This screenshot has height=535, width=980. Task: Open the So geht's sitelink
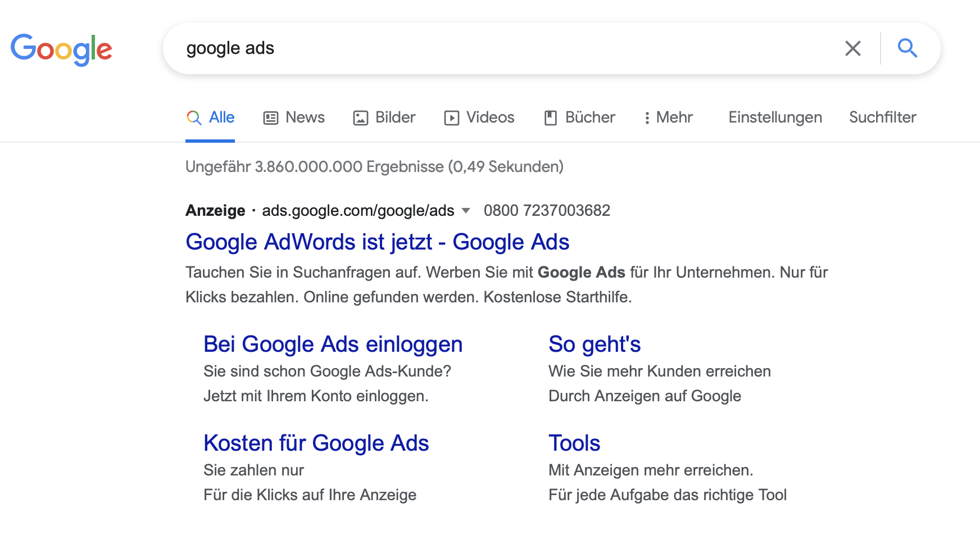(595, 344)
